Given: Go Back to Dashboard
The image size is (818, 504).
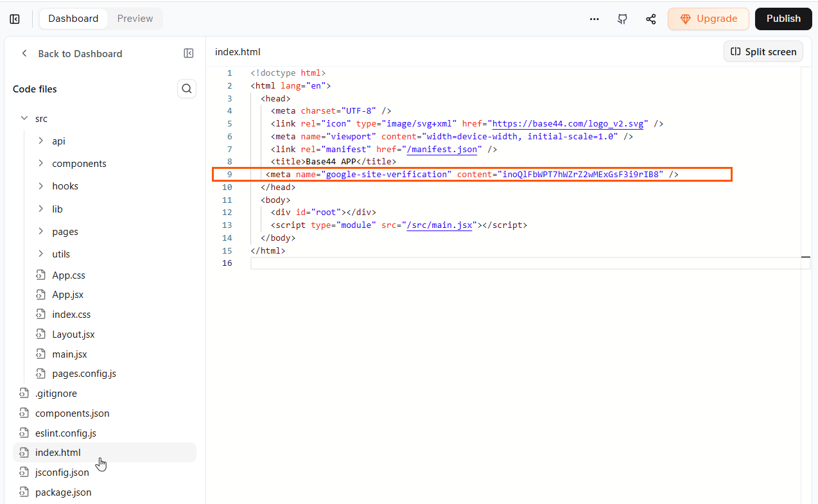Looking at the screenshot, I should pos(71,54).
